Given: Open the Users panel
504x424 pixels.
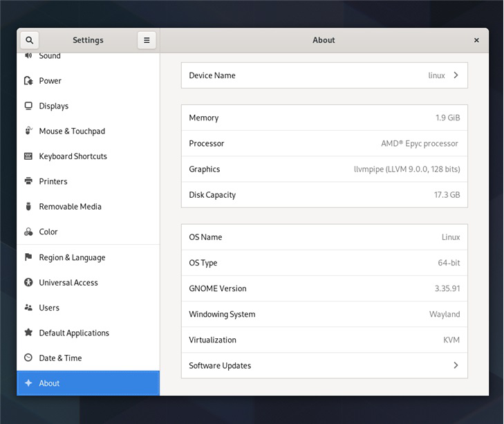Looking at the screenshot, I should pyautogui.click(x=88, y=308).
